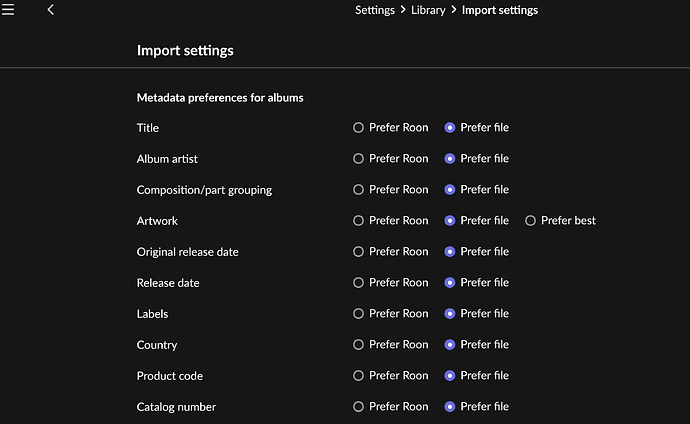Set Catalog number to Prefer Roon

(359, 407)
